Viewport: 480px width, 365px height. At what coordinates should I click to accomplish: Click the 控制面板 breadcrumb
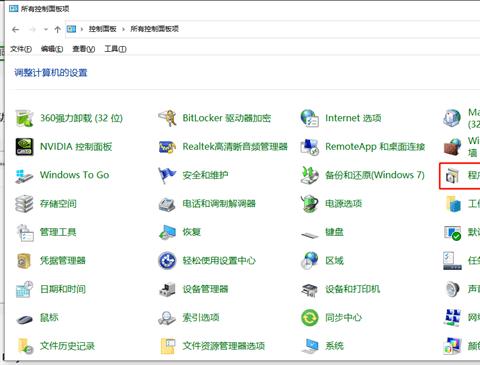coord(102,29)
